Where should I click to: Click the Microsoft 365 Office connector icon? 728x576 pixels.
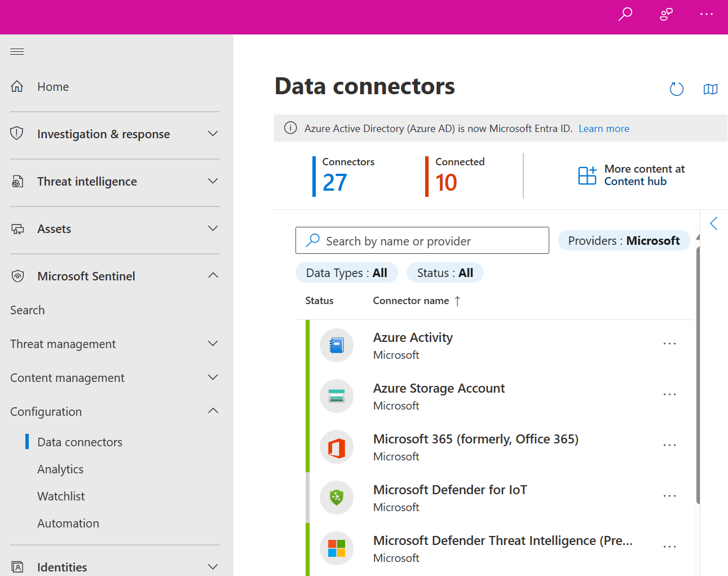pyautogui.click(x=337, y=447)
